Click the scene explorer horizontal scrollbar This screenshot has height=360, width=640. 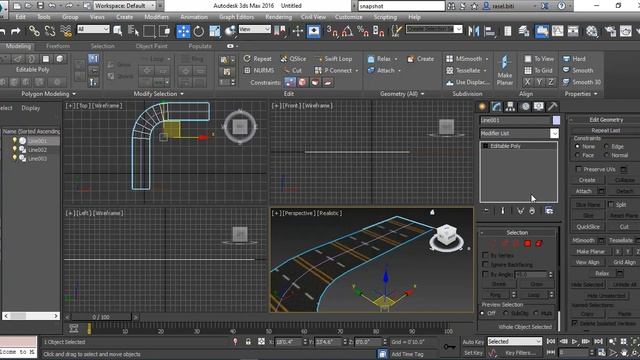pyautogui.click(x=31, y=316)
